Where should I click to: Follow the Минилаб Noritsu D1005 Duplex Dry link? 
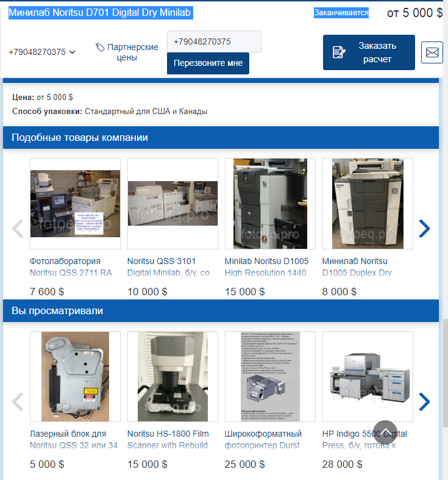[x=357, y=267]
